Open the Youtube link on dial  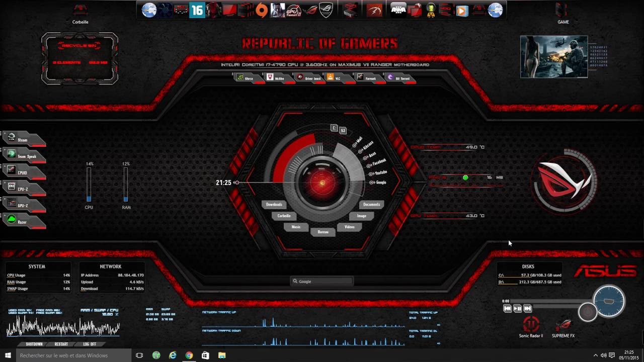coord(378,173)
